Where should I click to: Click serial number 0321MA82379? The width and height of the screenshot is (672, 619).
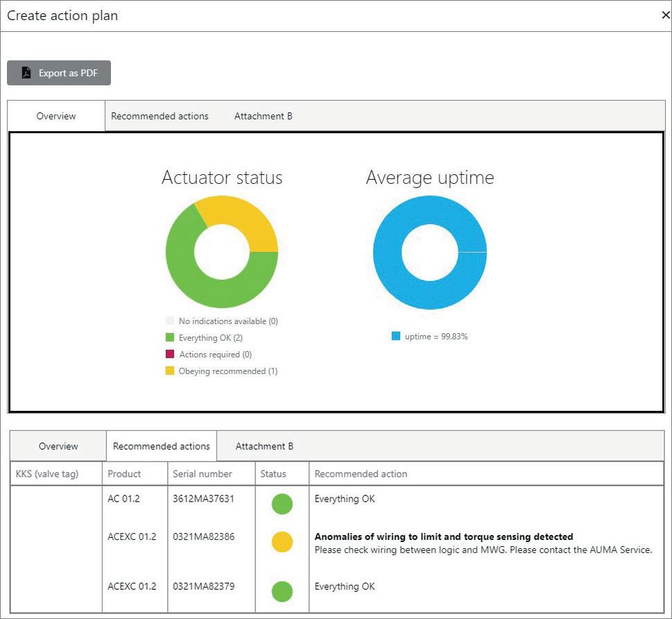[x=204, y=586]
